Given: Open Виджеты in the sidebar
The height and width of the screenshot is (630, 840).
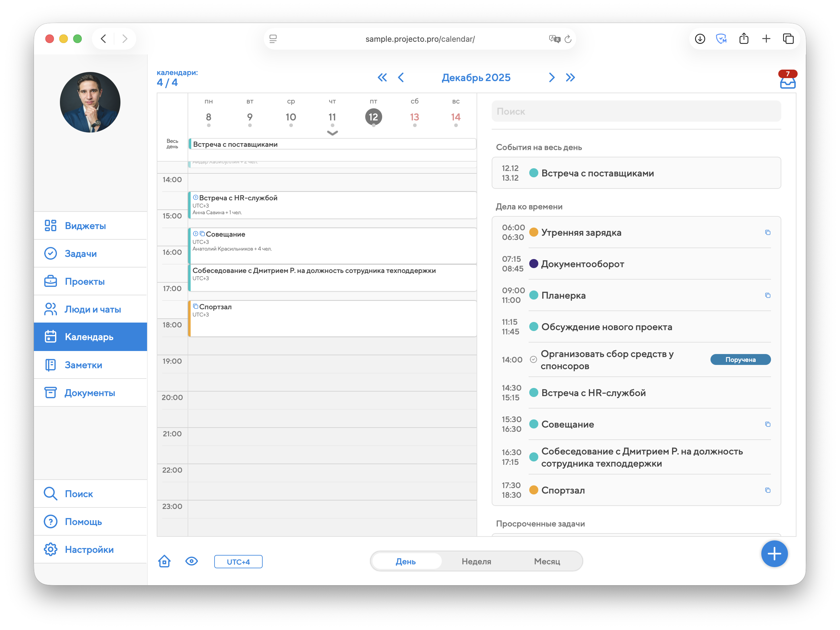Looking at the screenshot, I should 85,226.
